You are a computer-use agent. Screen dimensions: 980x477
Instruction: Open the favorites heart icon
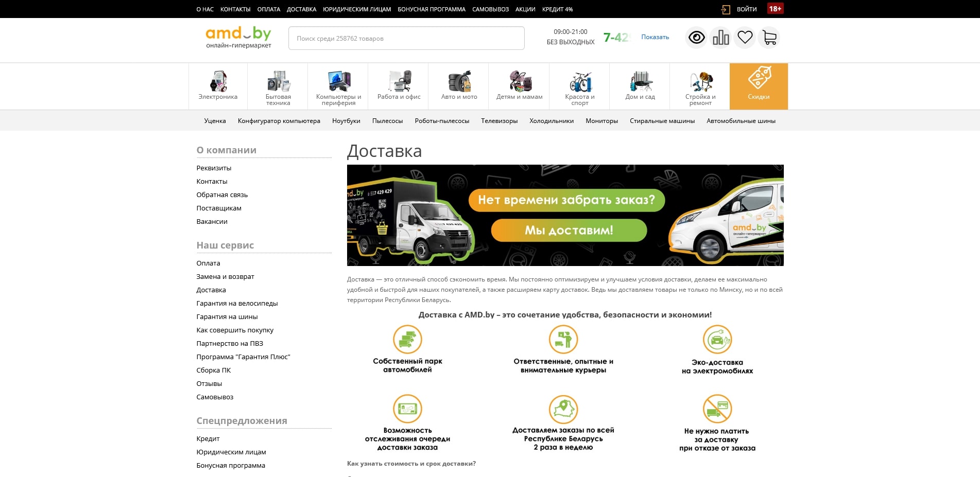pos(745,37)
